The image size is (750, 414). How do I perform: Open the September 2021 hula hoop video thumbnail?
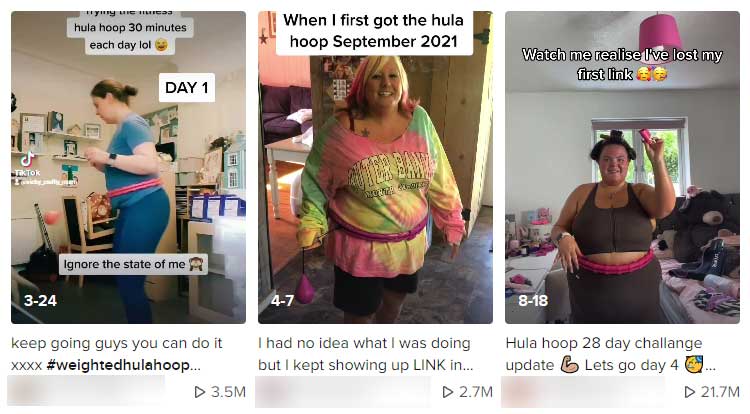tap(375, 167)
